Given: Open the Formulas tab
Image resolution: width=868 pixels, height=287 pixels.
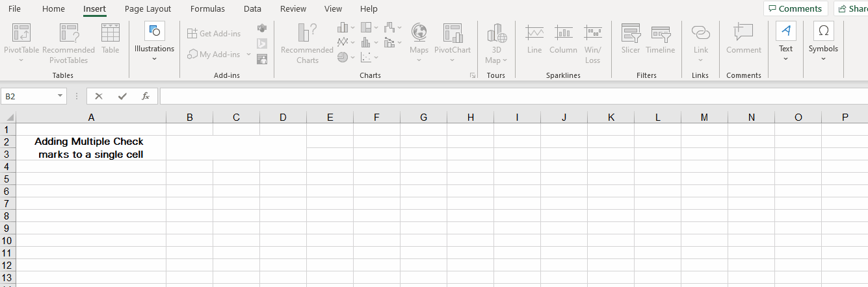Looking at the screenshot, I should tap(207, 9).
